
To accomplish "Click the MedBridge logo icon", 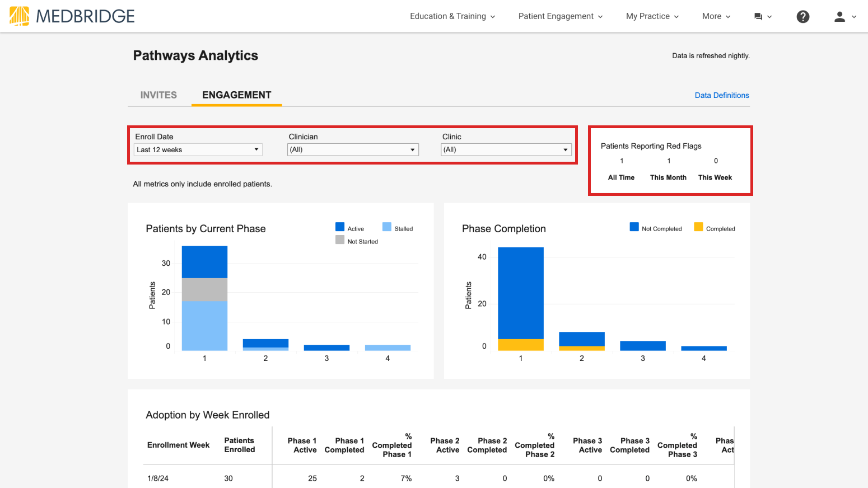I will point(20,16).
